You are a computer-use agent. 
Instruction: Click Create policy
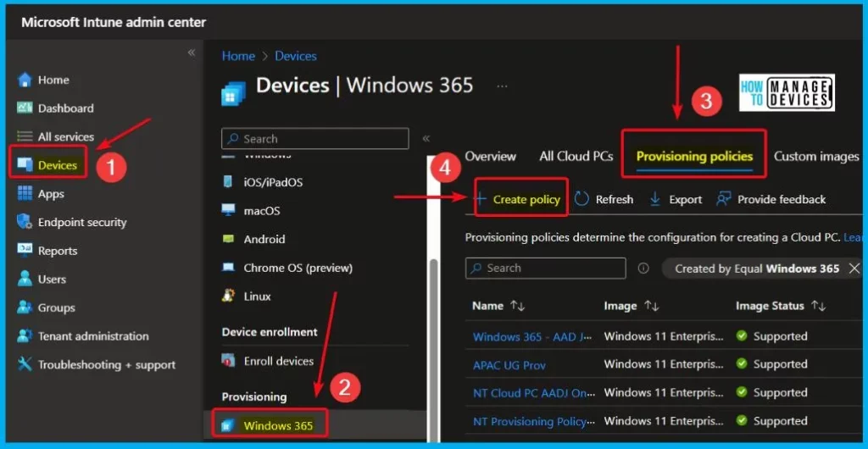click(518, 200)
